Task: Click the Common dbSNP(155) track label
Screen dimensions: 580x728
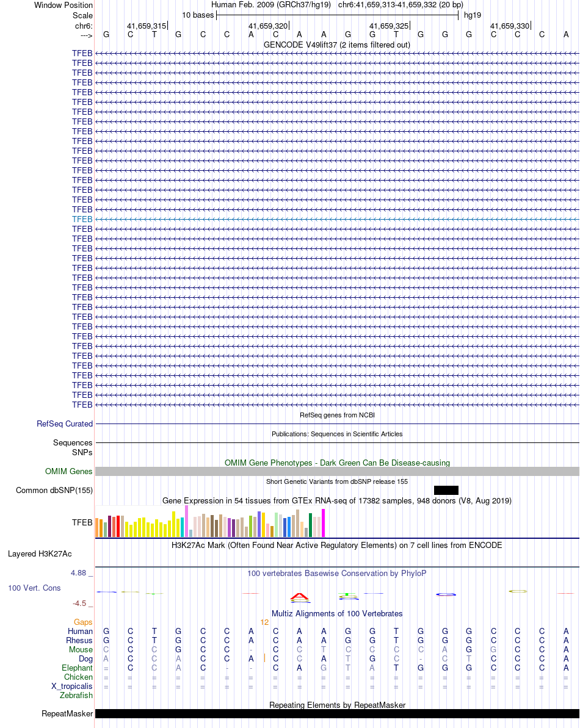Action: pos(54,490)
